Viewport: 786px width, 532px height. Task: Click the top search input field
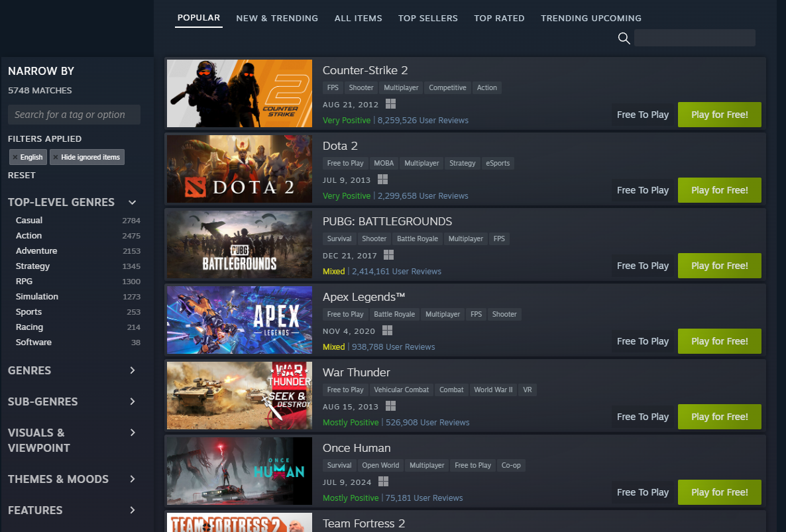pos(695,38)
